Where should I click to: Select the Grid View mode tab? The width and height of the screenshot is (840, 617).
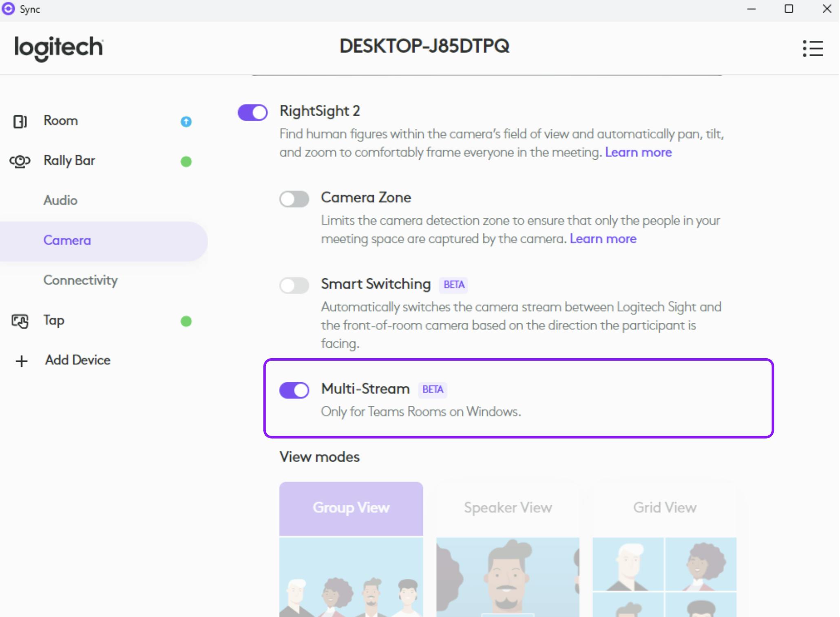click(665, 508)
